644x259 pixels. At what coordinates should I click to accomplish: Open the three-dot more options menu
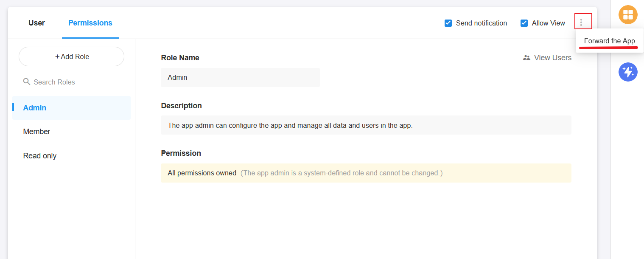[581, 23]
